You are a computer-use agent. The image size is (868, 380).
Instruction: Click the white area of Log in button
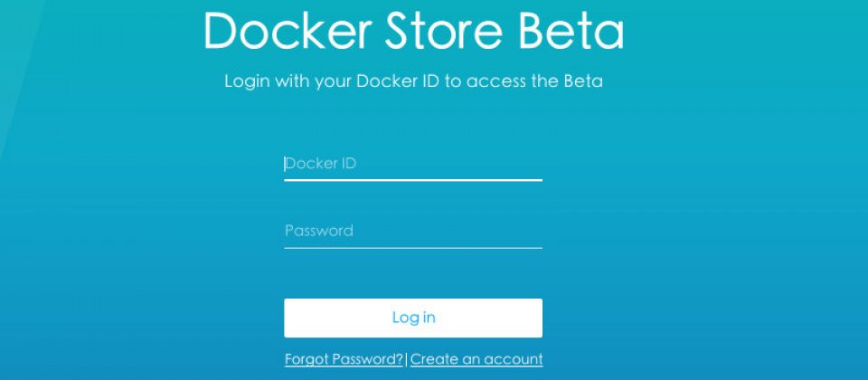coord(337,318)
